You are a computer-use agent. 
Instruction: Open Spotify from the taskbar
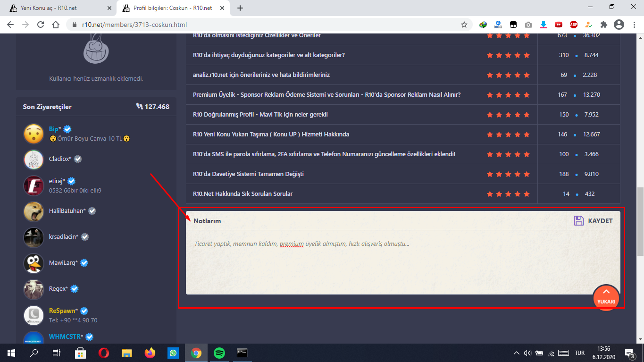(219, 353)
